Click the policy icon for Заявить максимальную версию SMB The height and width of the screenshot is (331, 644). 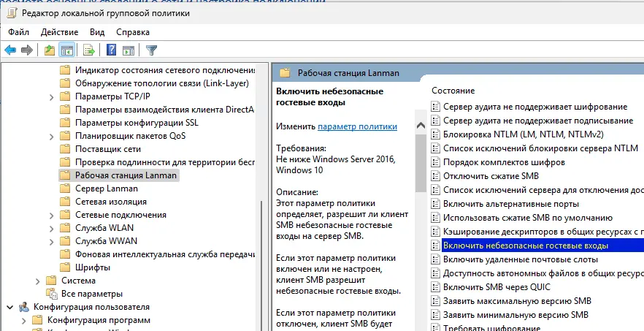pyautogui.click(x=435, y=301)
